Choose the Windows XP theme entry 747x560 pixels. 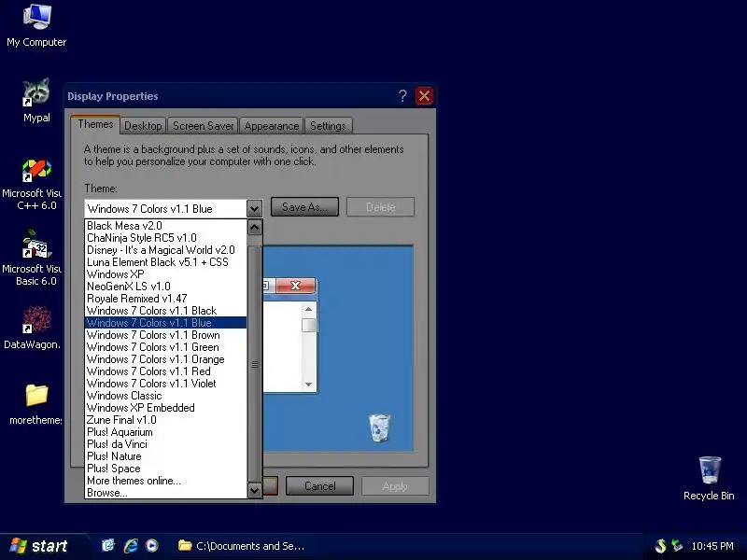165,274
